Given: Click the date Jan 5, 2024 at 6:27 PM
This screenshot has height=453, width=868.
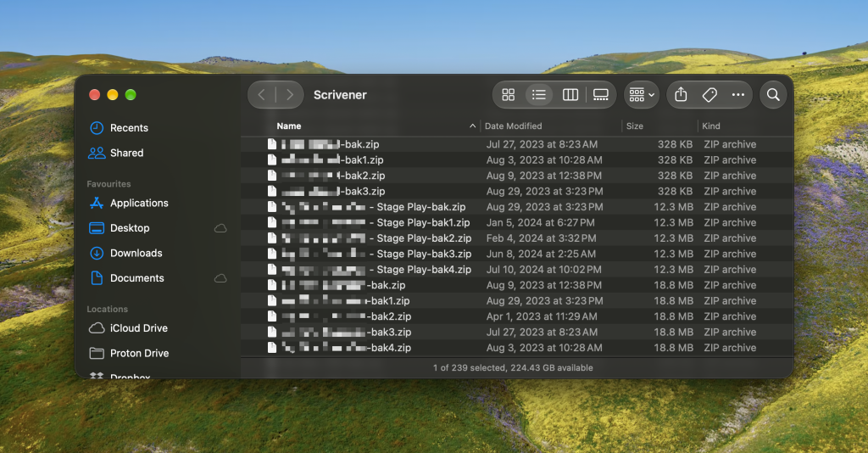Looking at the screenshot, I should click(x=540, y=222).
